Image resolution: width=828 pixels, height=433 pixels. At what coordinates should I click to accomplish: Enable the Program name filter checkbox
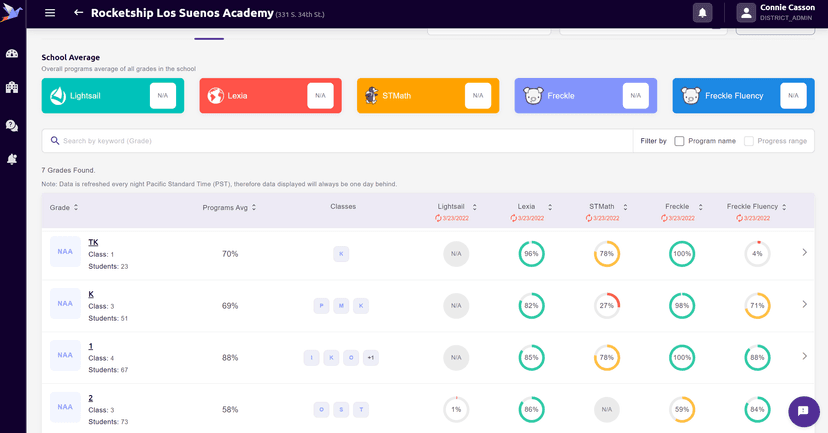point(679,141)
